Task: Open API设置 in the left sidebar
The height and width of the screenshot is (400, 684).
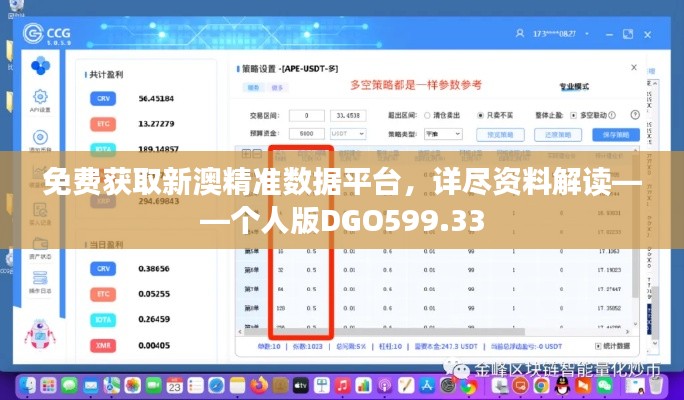Action: (x=41, y=101)
